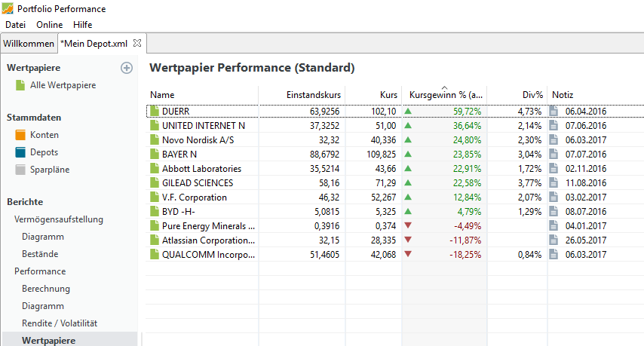Image resolution: width=644 pixels, height=346 pixels.
Task: Open Depots in the sidebar
Action: 44,152
